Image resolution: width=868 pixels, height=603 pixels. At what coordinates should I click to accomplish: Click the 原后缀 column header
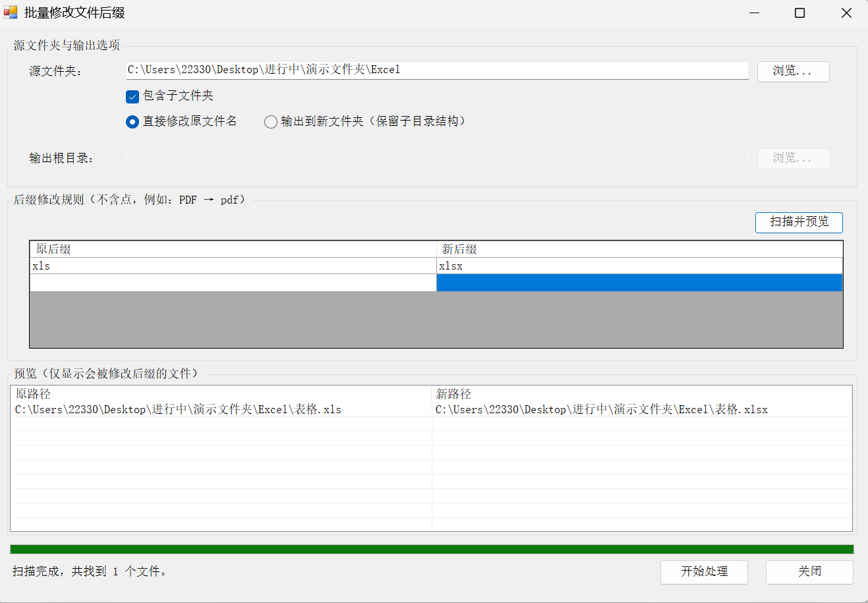tap(233, 249)
